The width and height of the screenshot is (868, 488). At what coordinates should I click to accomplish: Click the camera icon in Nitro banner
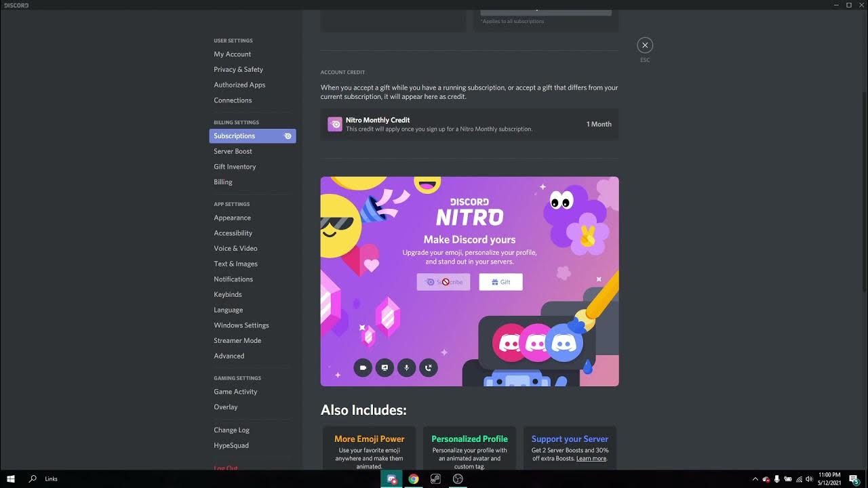click(363, 367)
